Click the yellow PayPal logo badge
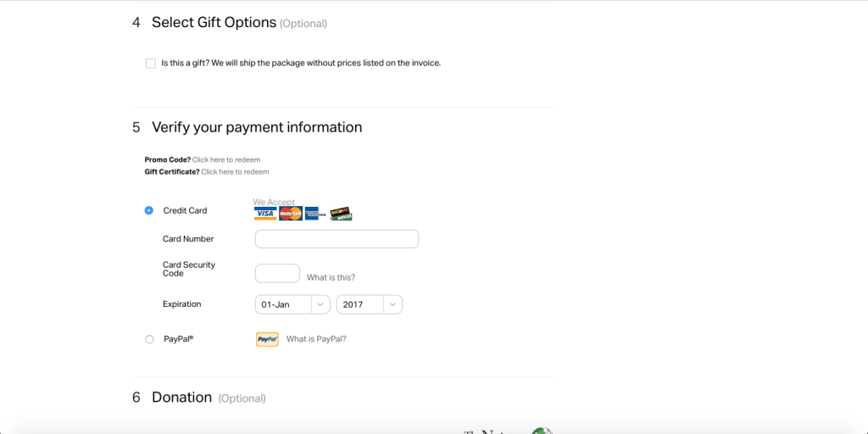 pos(267,339)
